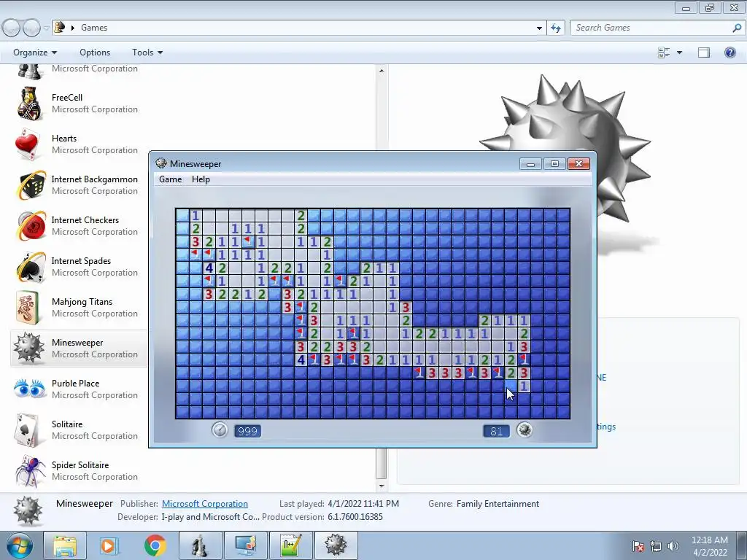This screenshot has width=747, height=560.
Task: Open the Organize dropdown menu
Action: point(35,52)
